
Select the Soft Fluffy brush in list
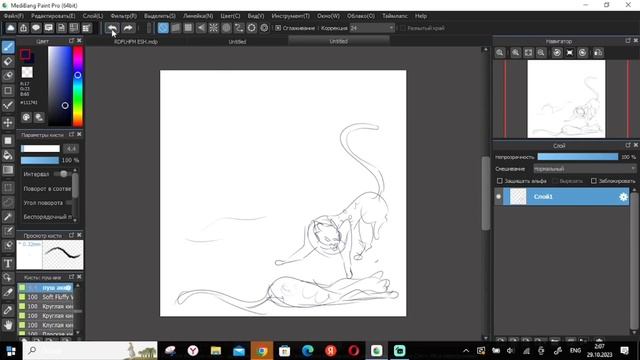(46, 297)
